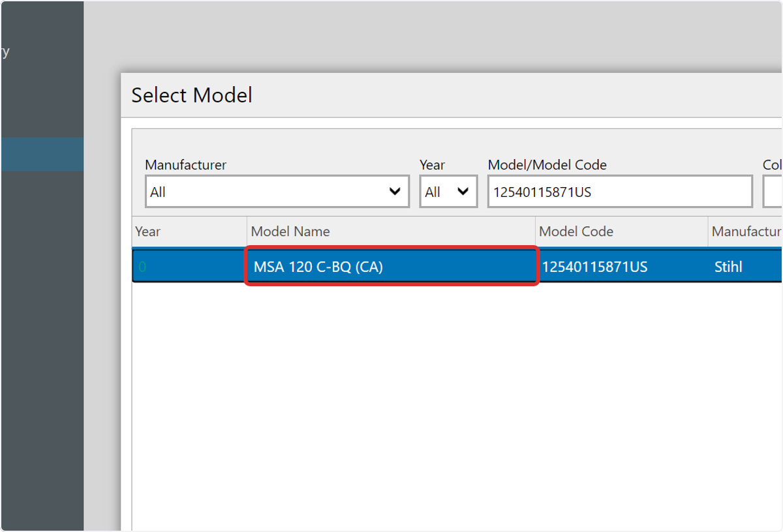783x532 pixels.
Task: Sort by the Year column header
Action: click(189, 231)
